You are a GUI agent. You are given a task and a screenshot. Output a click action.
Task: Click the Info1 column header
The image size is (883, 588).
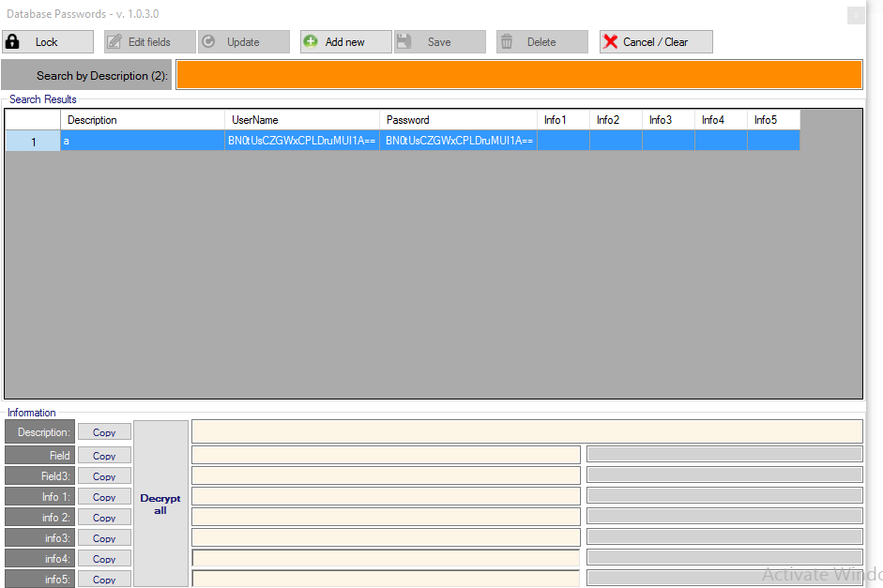(x=563, y=120)
